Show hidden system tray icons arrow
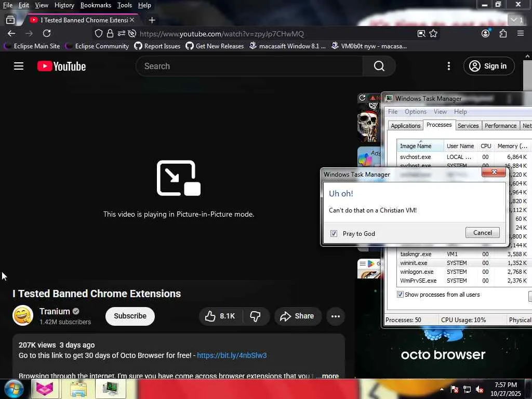532x399 pixels. point(442,389)
